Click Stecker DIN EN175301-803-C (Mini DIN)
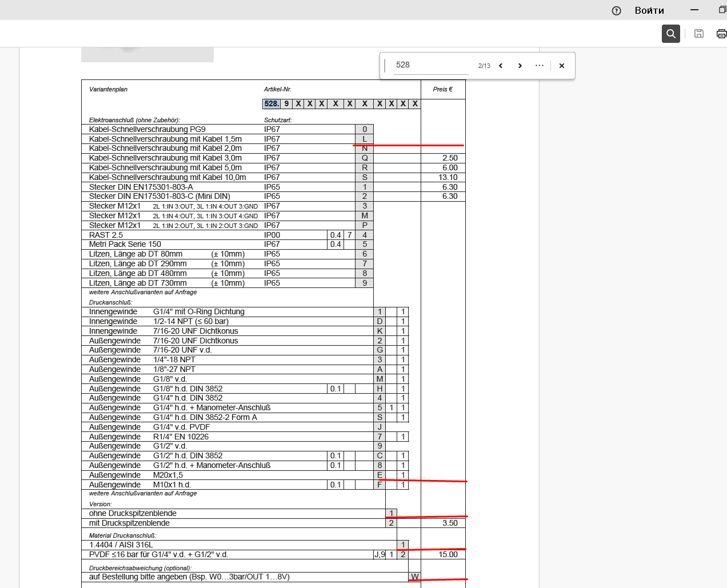 point(159,196)
